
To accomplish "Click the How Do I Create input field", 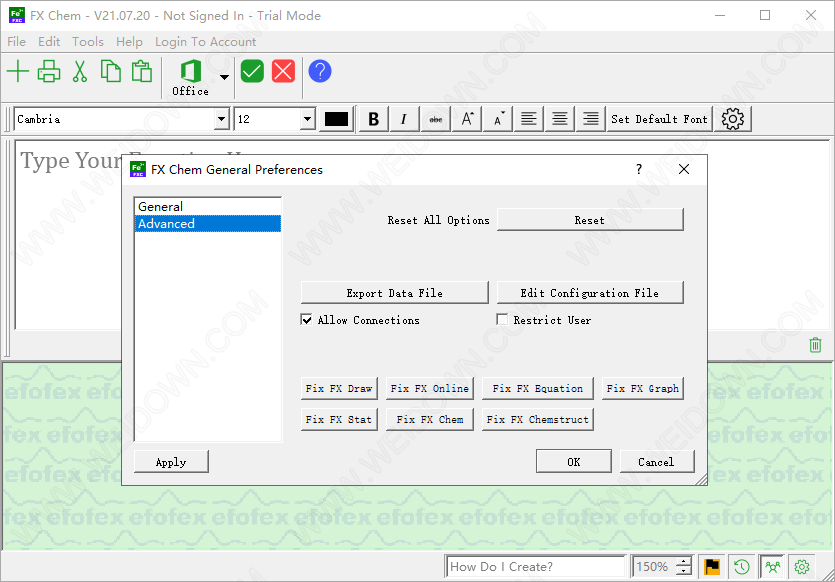I will (535, 567).
